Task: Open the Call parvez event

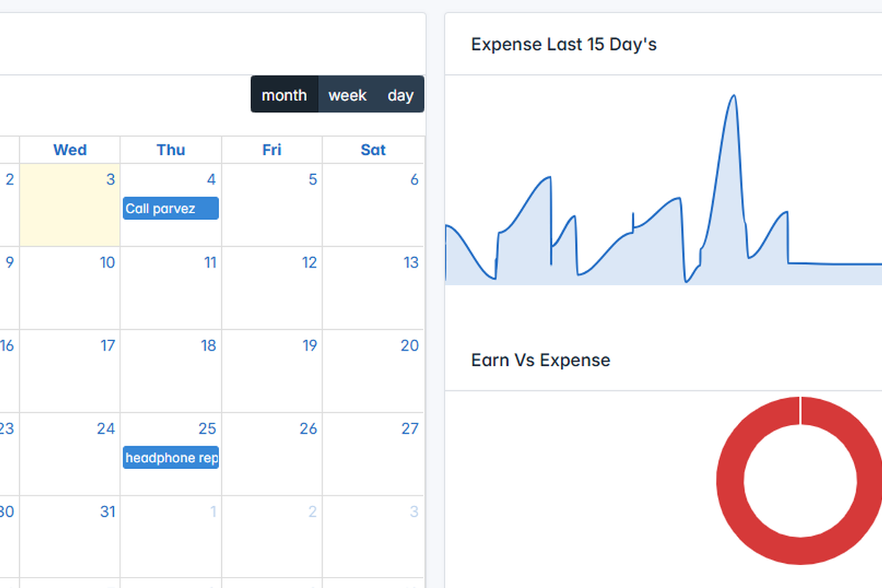Action: pos(171,209)
